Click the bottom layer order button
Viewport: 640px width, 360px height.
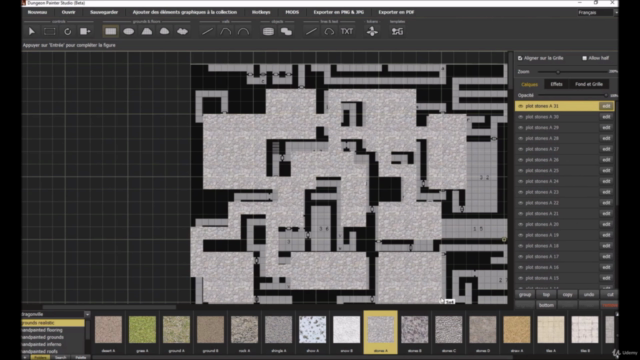[546, 305]
